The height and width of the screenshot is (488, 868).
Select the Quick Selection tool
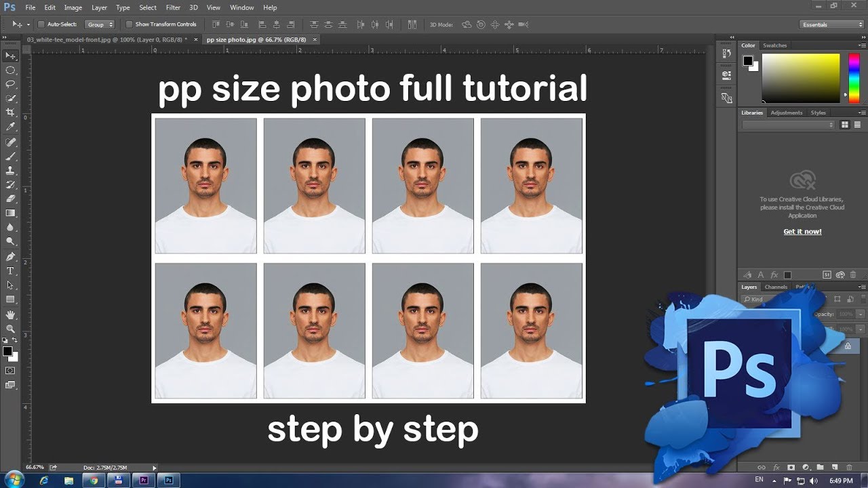pos(10,98)
